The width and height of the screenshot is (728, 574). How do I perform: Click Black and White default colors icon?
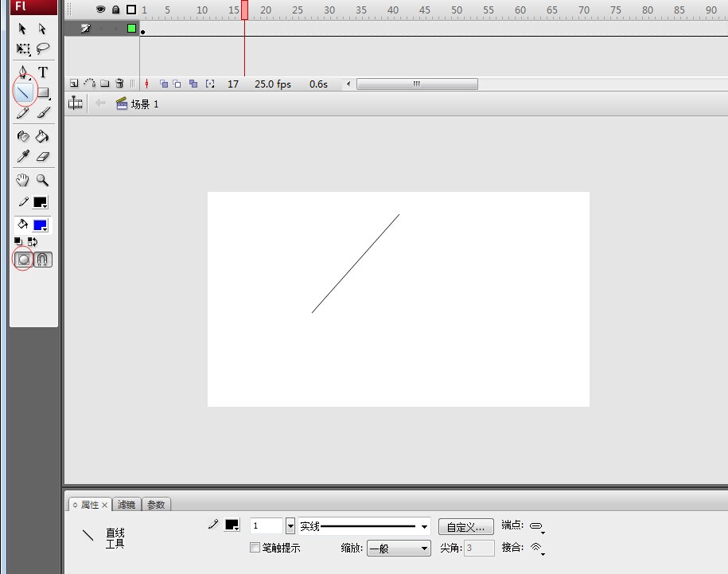pyautogui.click(x=18, y=241)
